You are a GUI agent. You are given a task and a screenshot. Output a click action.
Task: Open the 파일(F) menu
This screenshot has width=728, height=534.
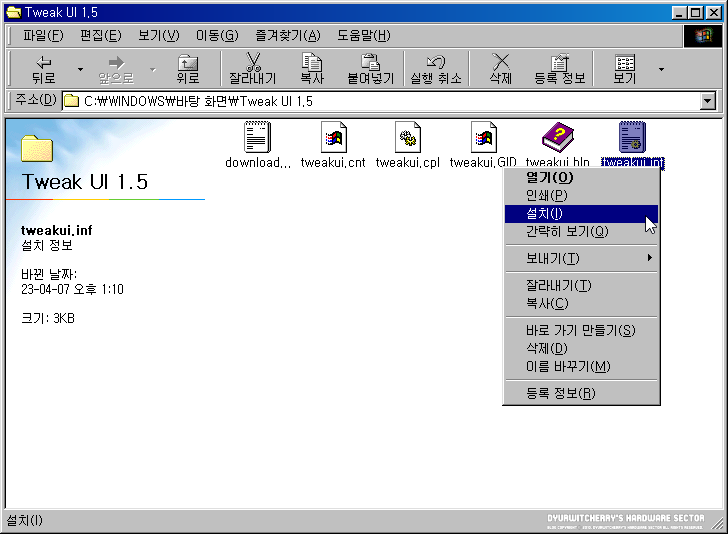[43, 36]
